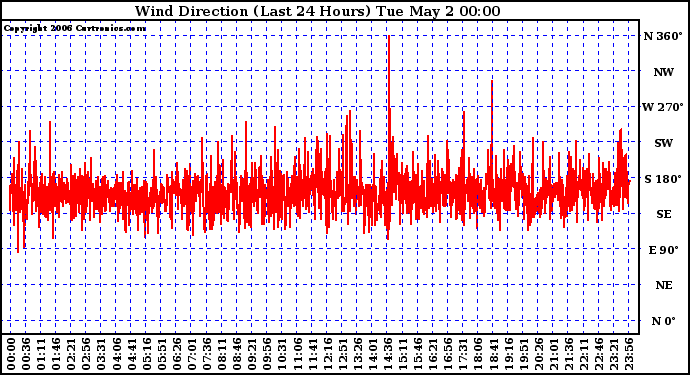Click the 02:56 time label
690x375 pixels.
coord(86,354)
